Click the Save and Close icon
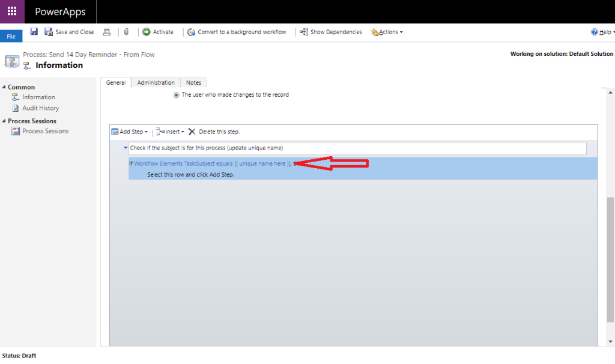Viewport: 615px width, 364px height. point(65,31)
